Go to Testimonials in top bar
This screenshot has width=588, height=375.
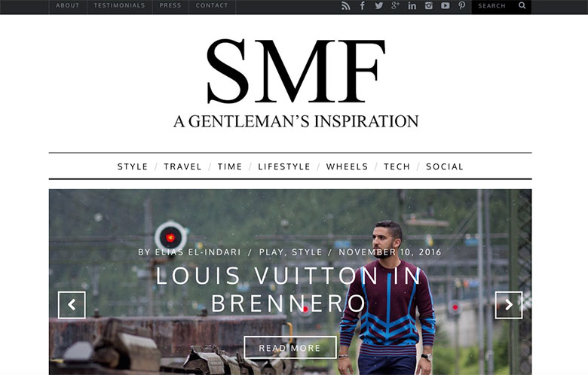(119, 5)
